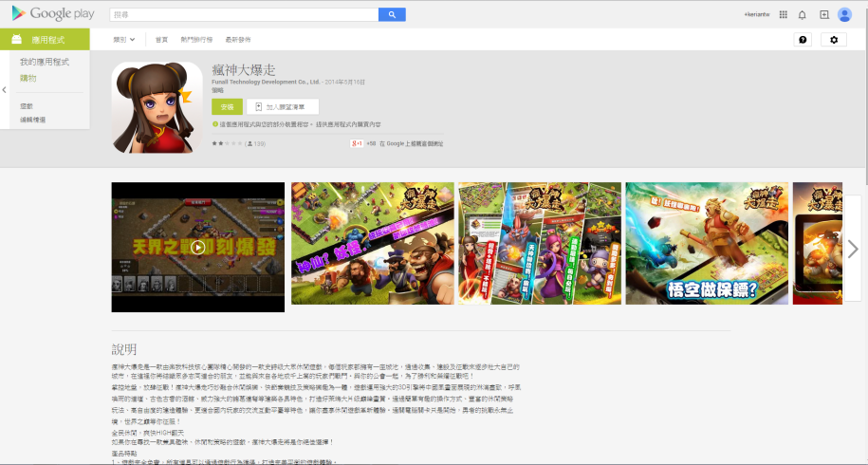Image resolution: width=868 pixels, height=465 pixels.
Task: Click the blue search magnifier button
Action: point(392,14)
